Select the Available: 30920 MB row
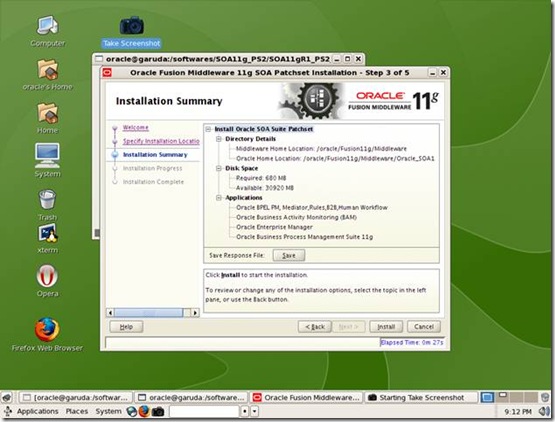This screenshot has width=555, height=422. pos(265,188)
